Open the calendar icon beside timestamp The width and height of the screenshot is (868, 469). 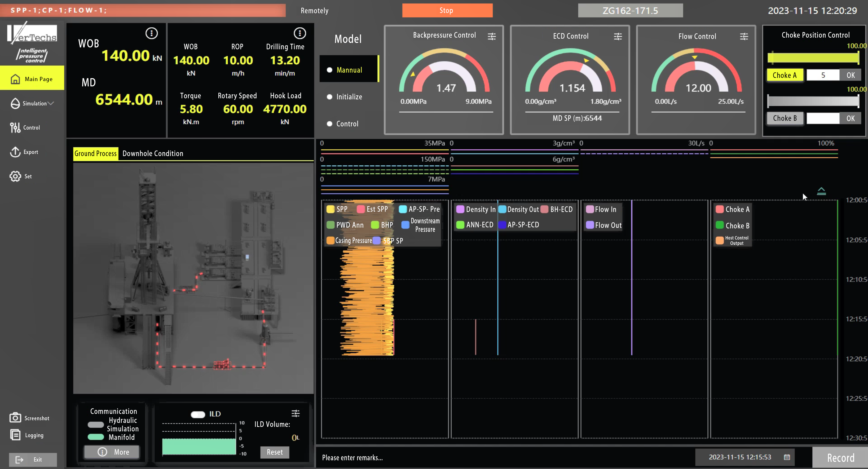point(787,457)
